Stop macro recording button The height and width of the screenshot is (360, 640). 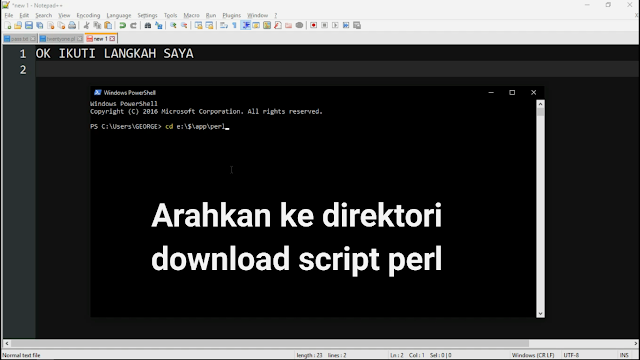[x=324, y=25]
